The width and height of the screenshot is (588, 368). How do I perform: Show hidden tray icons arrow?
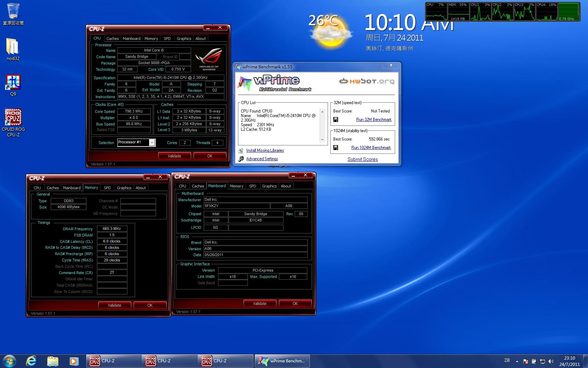coord(517,361)
